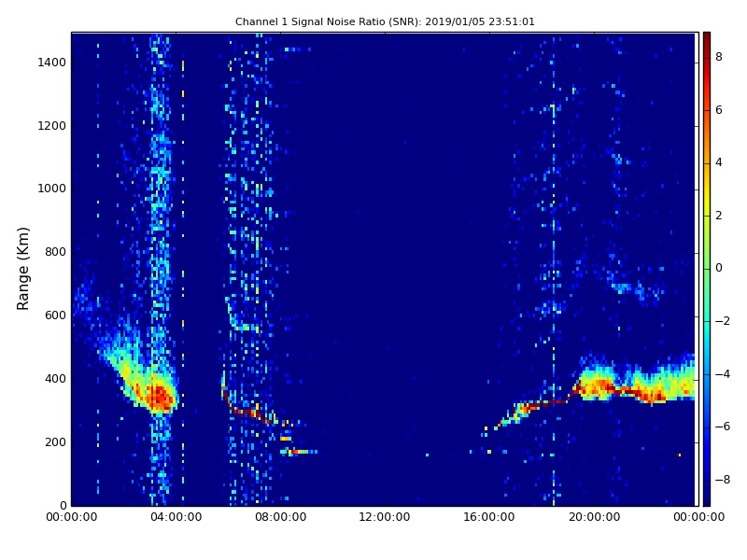The height and width of the screenshot is (560, 747).
Task: Click the dark blue bottom of the colorbar
Action: pyautogui.click(x=707, y=497)
